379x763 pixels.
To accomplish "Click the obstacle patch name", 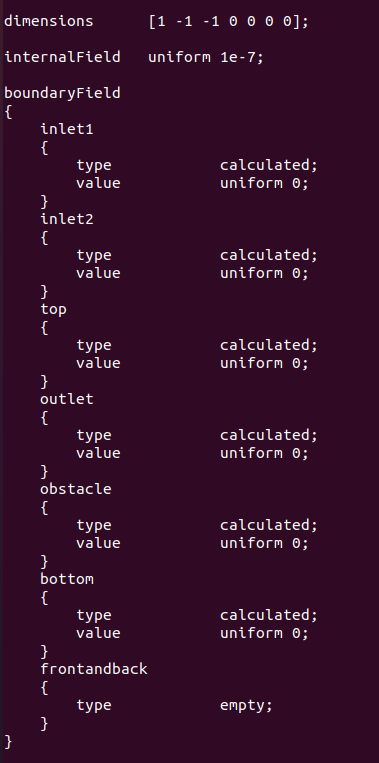I will (x=75, y=489).
